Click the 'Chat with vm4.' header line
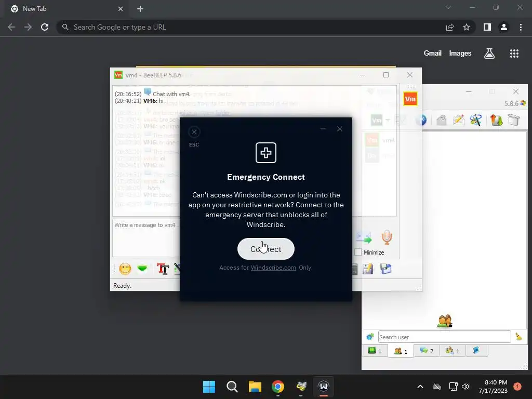The width and height of the screenshot is (532, 399). 171,94
